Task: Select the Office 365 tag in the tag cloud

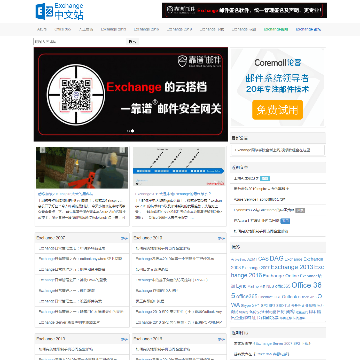Action: [306, 285]
